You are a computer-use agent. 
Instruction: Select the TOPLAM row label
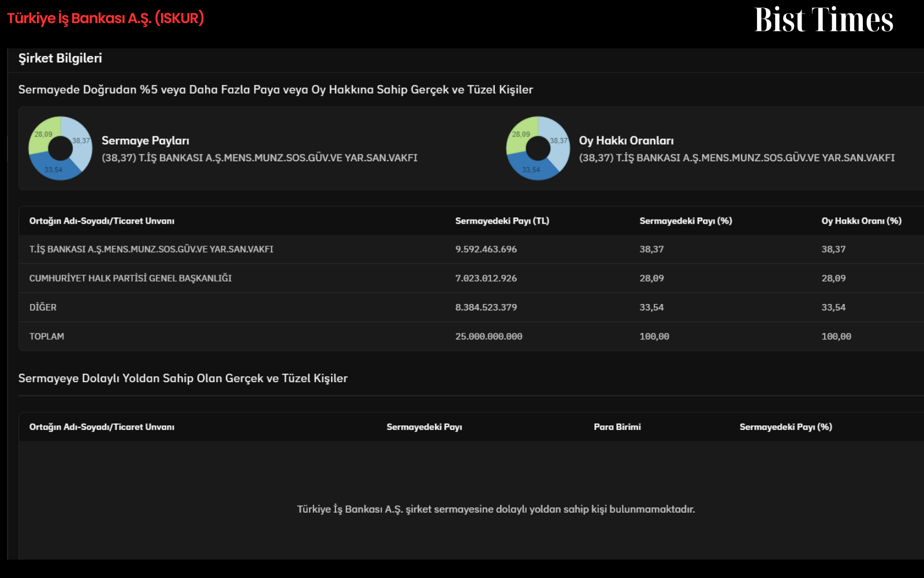47,336
